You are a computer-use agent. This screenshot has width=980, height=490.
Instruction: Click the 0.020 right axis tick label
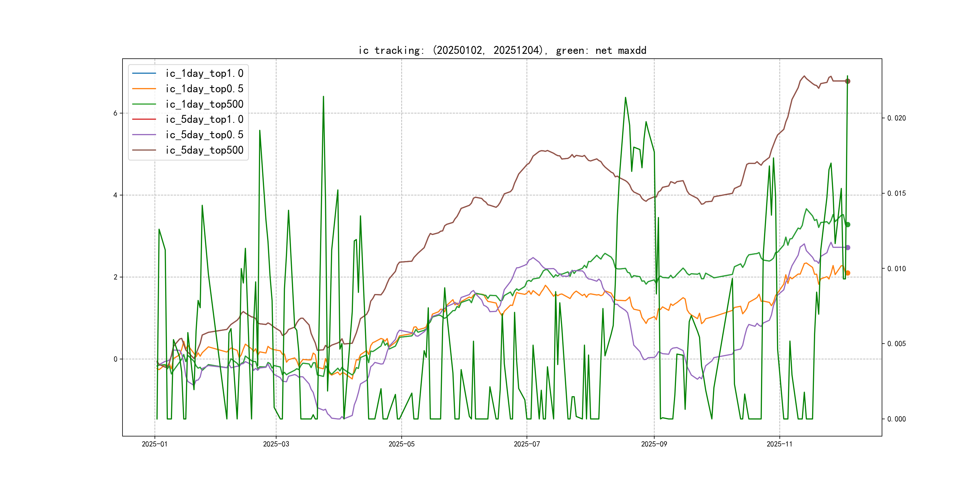tap(896, 118)
